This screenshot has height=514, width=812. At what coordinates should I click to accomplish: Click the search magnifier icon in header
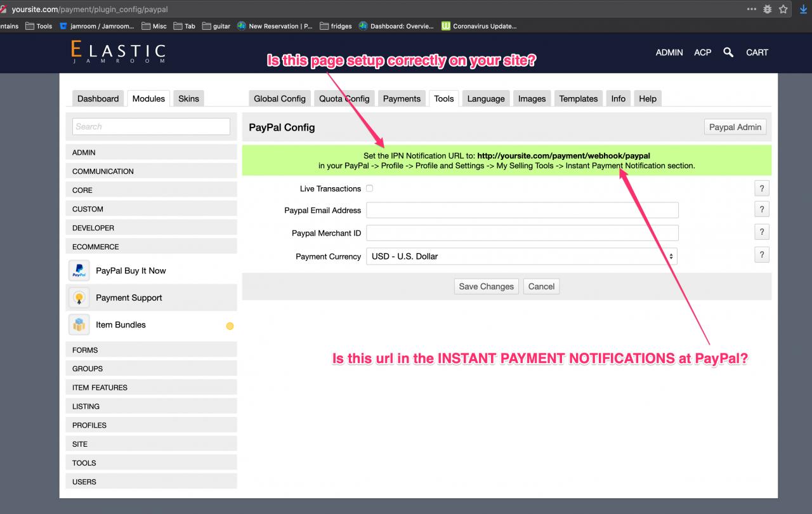click(728, 52)
